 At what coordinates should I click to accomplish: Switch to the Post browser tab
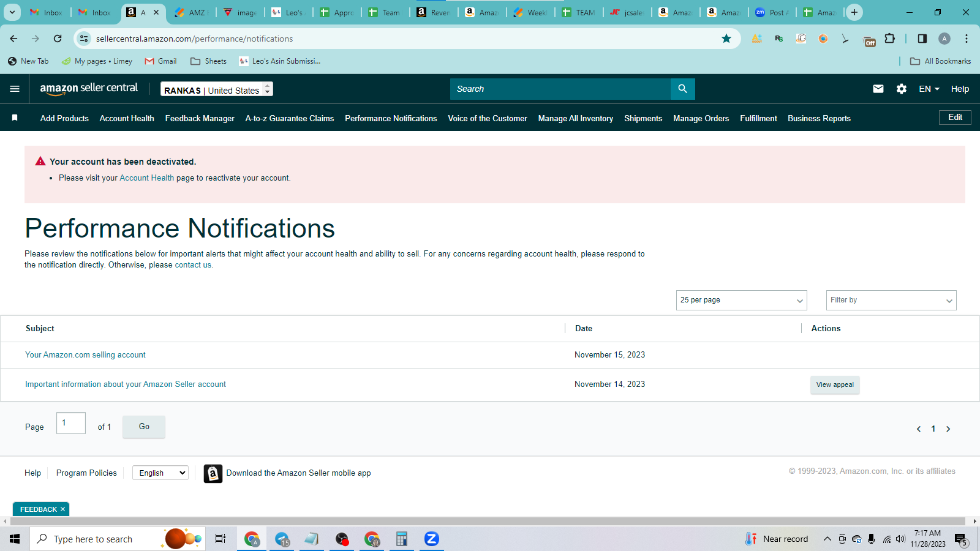coord(773,12)
